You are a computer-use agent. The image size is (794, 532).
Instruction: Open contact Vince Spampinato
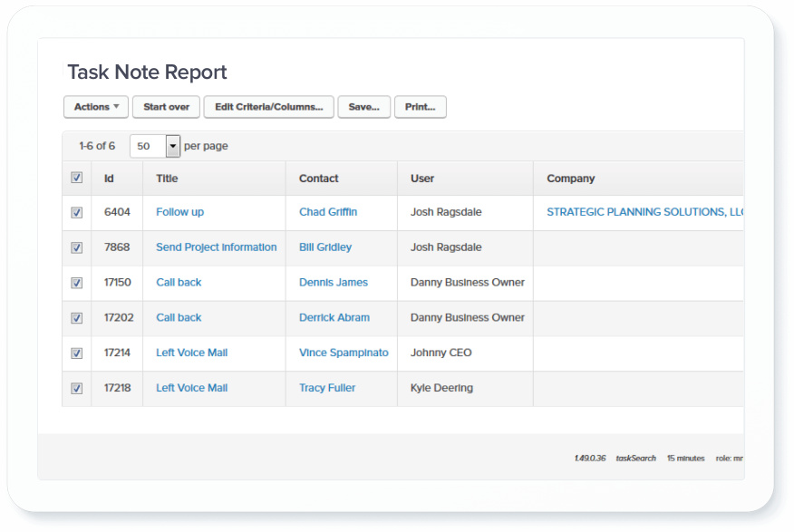[x=344, y=353]
